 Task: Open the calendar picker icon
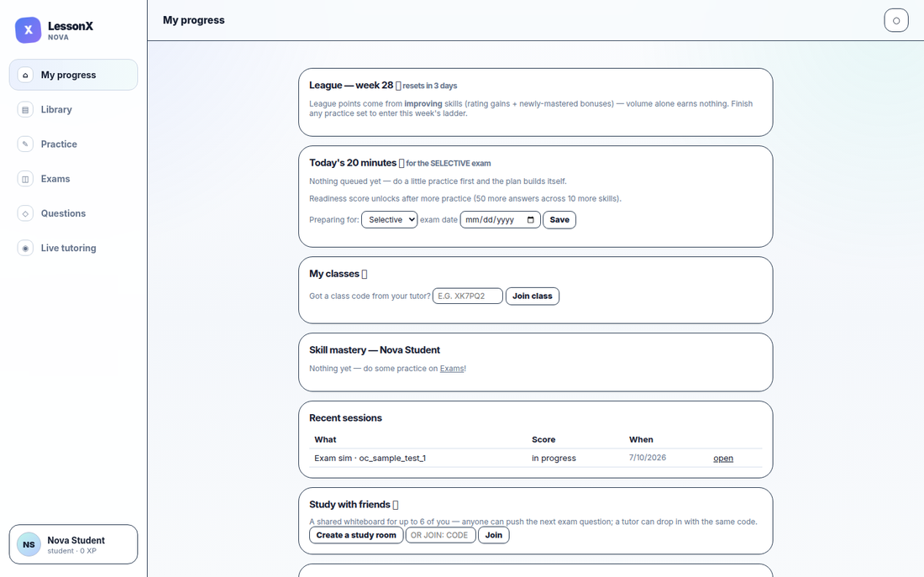pos(530,220)
